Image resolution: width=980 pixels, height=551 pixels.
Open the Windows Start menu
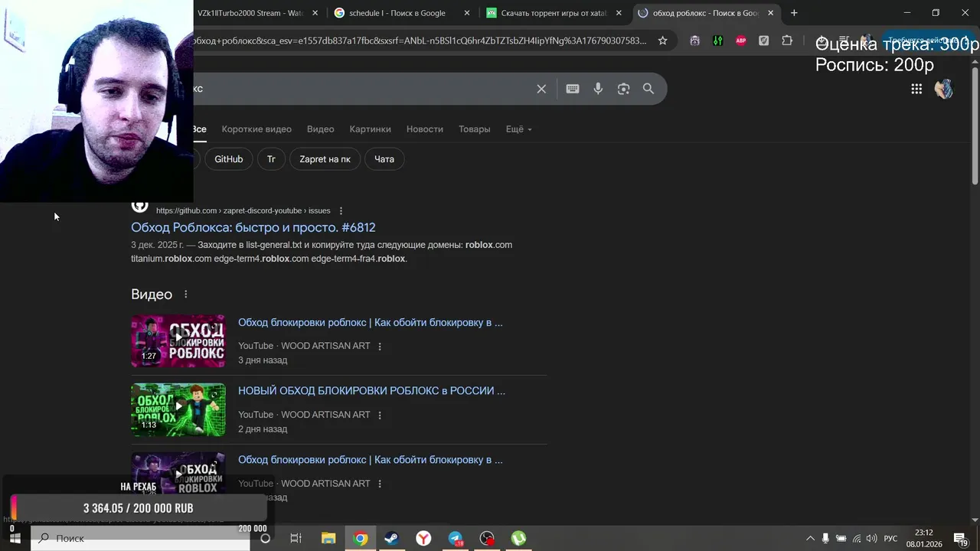pos(15,538)
